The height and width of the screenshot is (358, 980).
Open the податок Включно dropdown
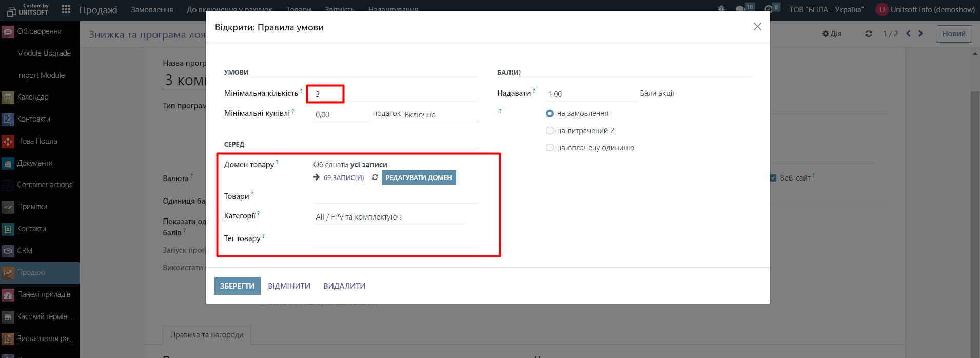pyautogui.click(x=440, y=115)
